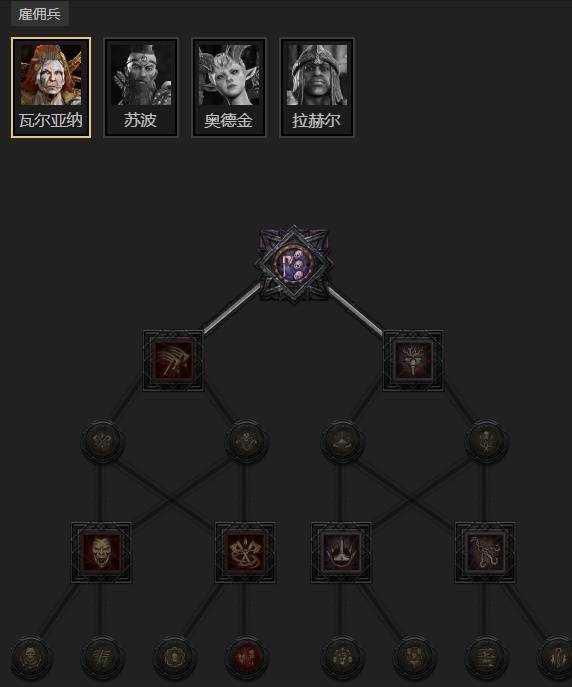
Task: Select the claw slash skill node
Action: pos(173,361)
